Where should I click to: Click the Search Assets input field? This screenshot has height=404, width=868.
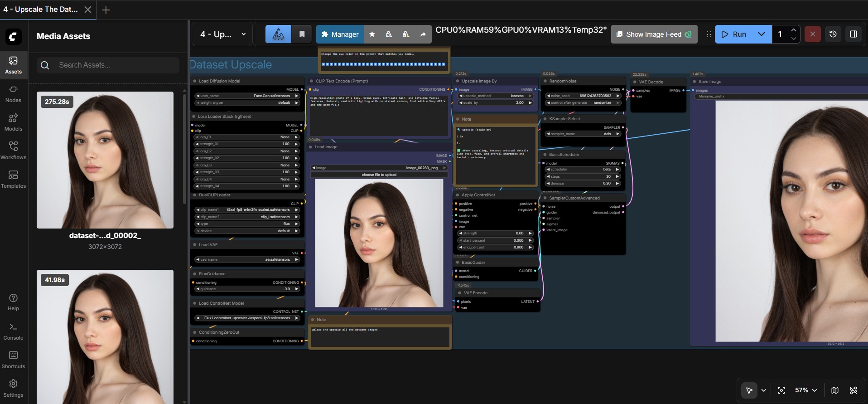point(108,65)
